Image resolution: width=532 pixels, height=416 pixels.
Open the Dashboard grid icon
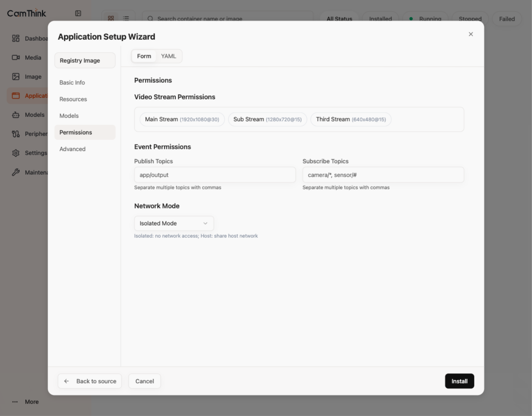(16, 38)
